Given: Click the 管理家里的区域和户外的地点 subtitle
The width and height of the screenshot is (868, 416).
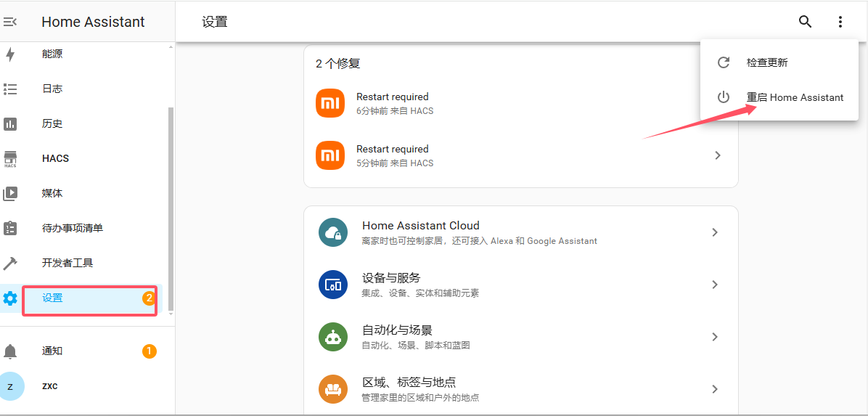Looking at the screenshot, I should pos(420,398).
